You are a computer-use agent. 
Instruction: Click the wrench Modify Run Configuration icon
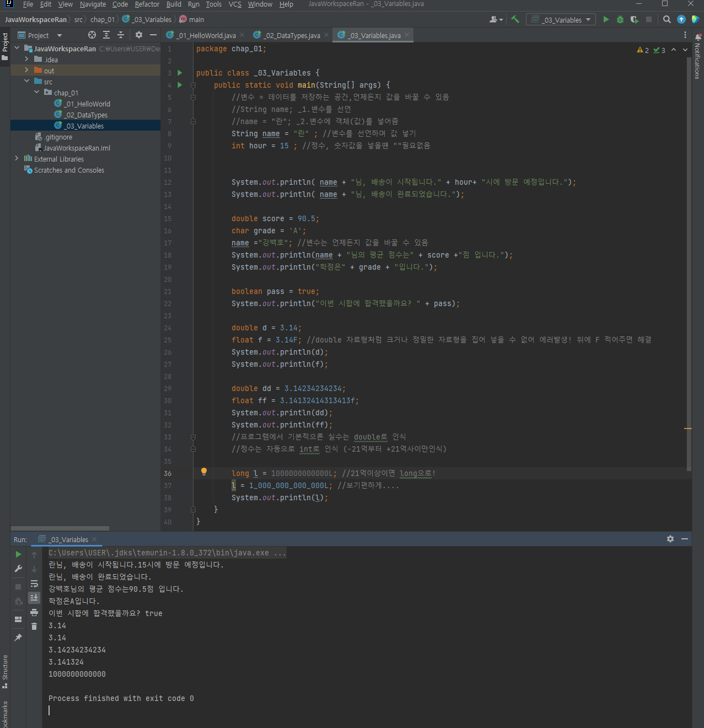click(18, 569)
